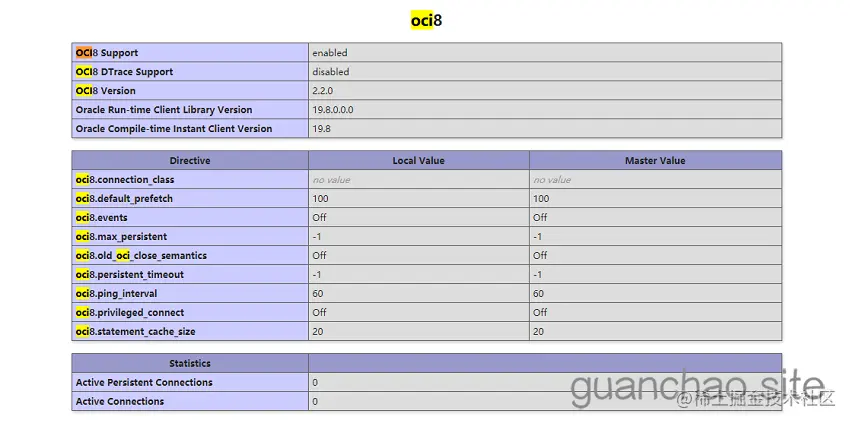
Task: Click local Off value of oci8.events
Action: (x=319, y=217)
